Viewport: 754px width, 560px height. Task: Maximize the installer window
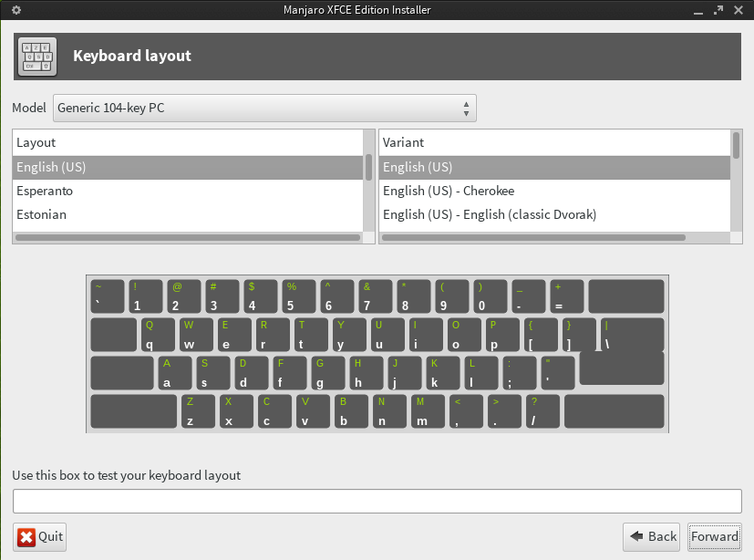(x=718, y=10)
